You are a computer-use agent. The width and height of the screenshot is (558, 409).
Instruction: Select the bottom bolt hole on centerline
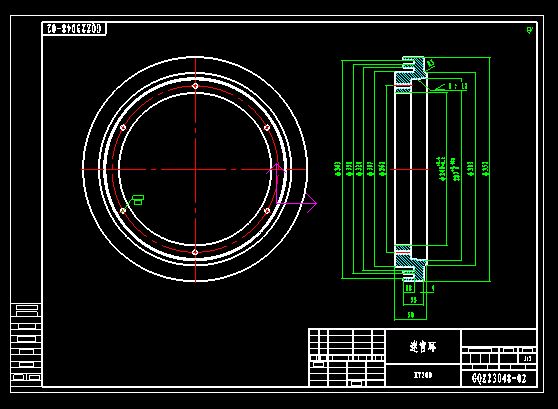click(x=195, y=252)
